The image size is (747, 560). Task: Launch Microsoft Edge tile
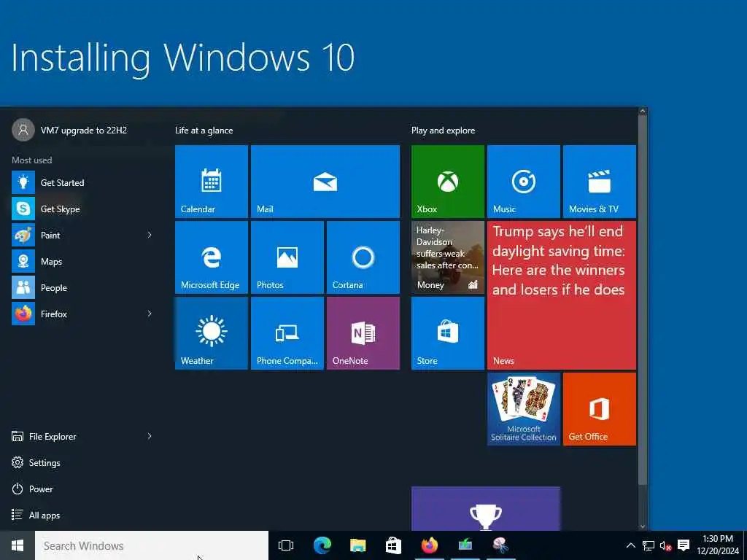click(x=212, y=257)
